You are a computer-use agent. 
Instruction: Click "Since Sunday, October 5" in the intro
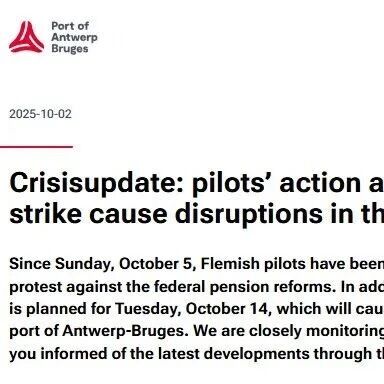[101, 264]
